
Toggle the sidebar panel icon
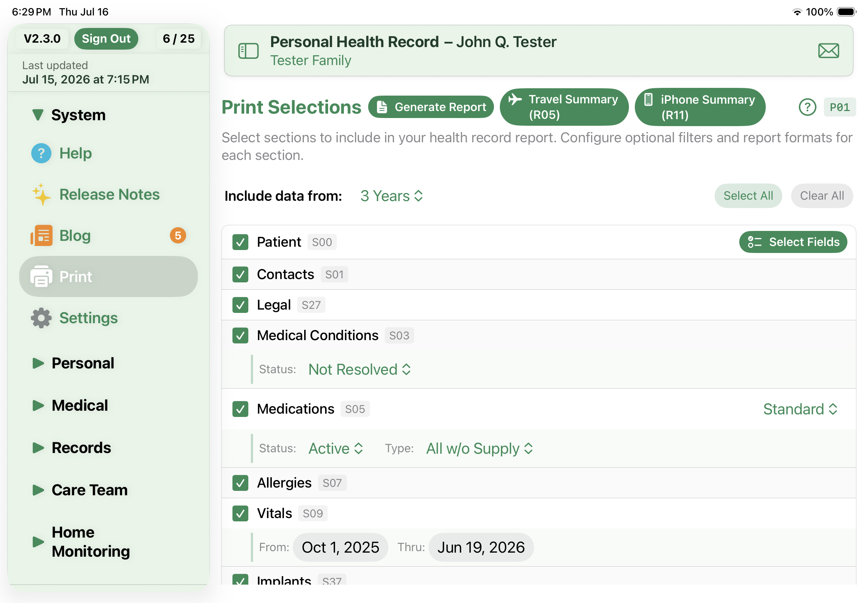coord(248,51)
